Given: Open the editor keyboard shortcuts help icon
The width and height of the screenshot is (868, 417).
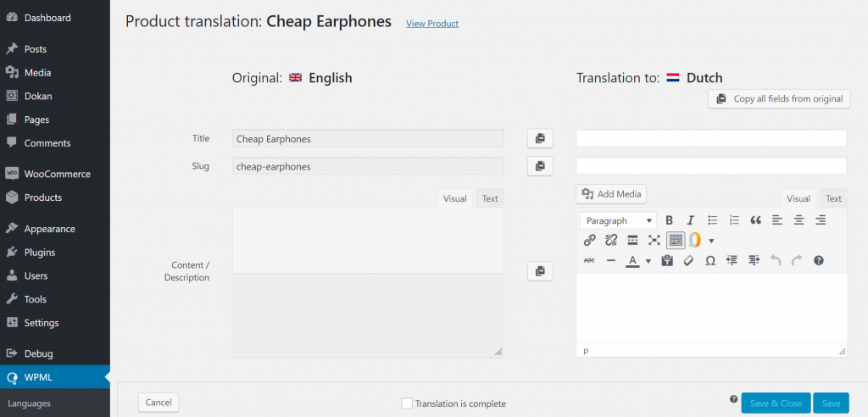Looking at the screenshot, I should 819,260.
